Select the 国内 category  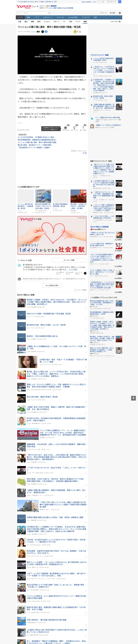click(26, 21)
